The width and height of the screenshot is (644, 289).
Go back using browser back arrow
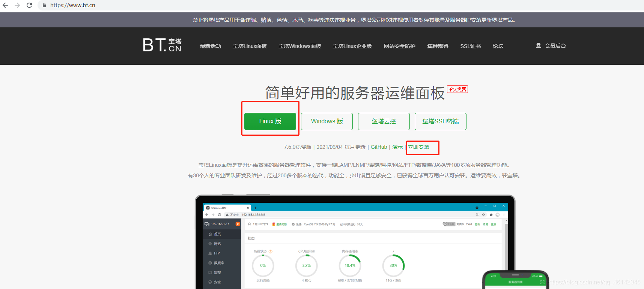pos(5,5)
